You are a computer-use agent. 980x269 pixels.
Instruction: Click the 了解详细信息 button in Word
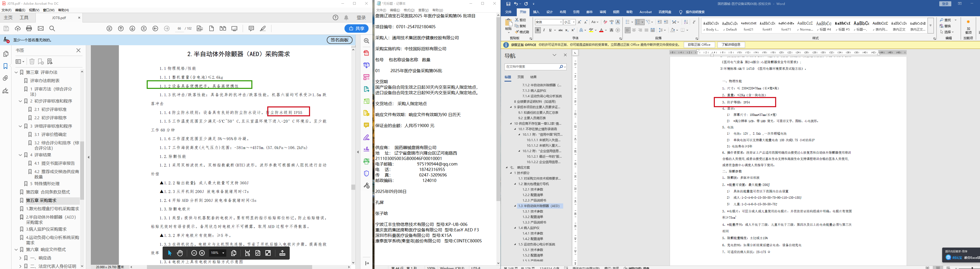731,45
